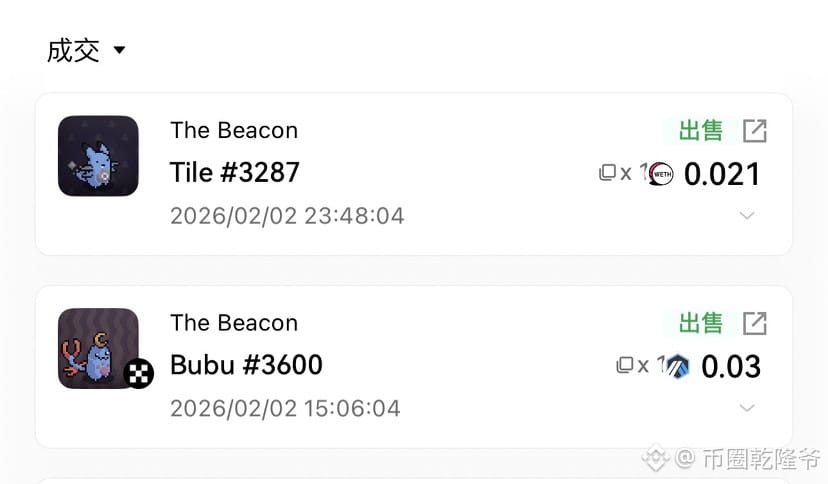The width and height of the screenshot is (828, 484).
Task: Click the marketplace badge on Bubu thumbnail
Action: pyautogui.click(x=139, y=374)
